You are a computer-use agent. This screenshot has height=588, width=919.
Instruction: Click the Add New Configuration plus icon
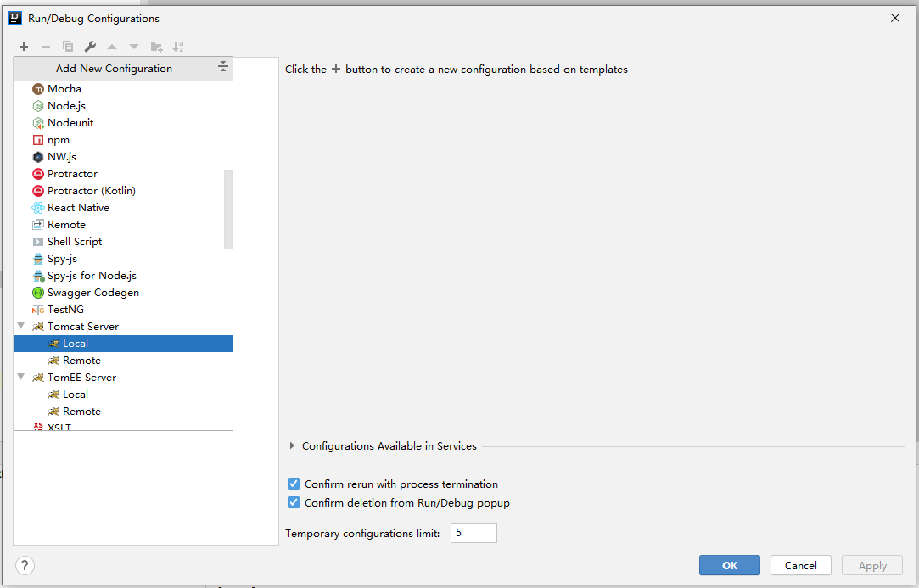[x=24, y=47]
